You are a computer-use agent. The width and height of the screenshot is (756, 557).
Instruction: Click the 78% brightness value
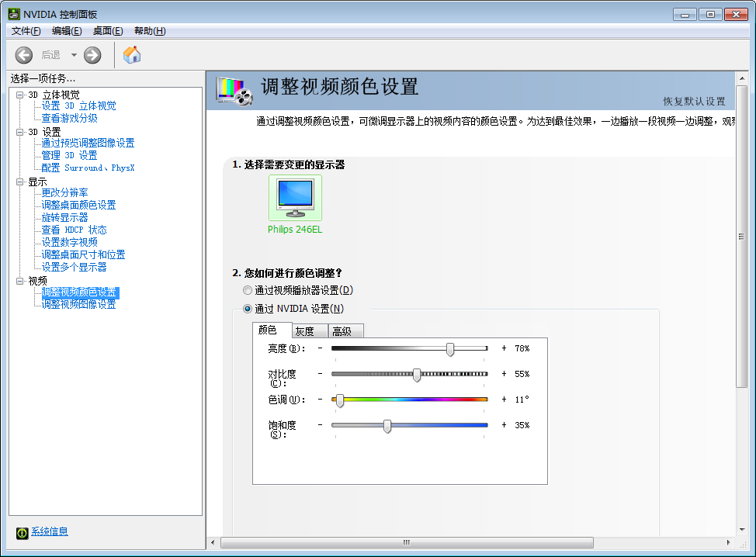tap(522, 348)
